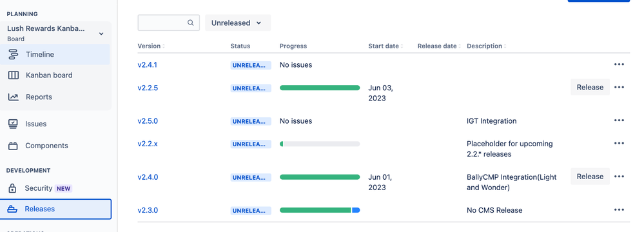This screenshot has width=644, height=232.
Task: Release version v2.2.5 button
Action: 590,87
